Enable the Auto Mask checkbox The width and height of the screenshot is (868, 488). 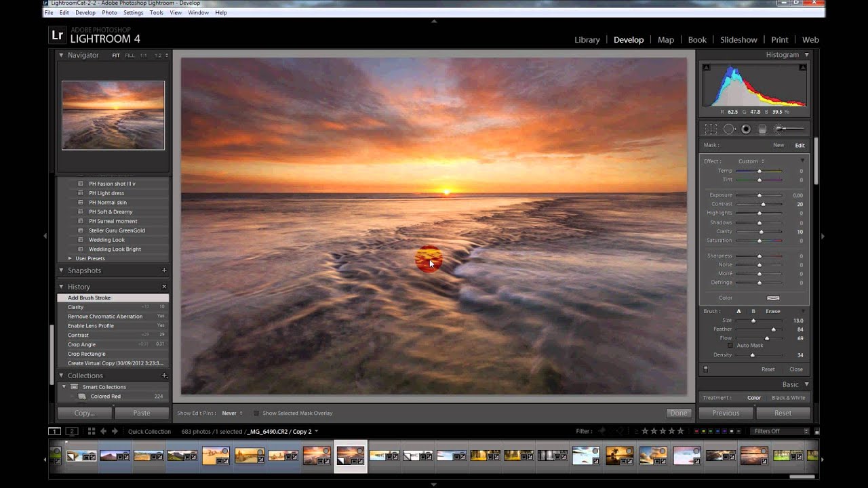pos(730,346)
